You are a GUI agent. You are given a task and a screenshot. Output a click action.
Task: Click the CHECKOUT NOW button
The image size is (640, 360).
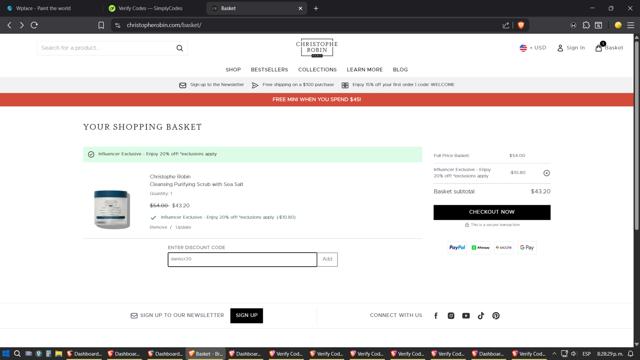[x=492, y=212]
